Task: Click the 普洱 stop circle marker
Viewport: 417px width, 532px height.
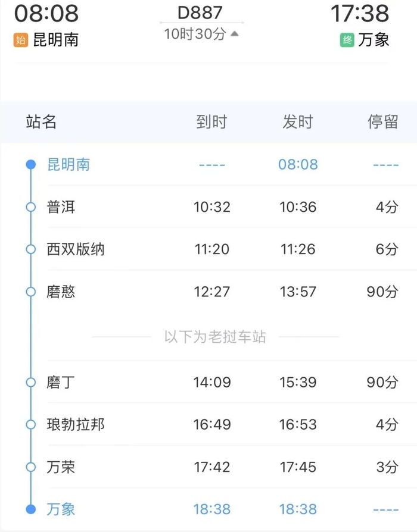Action: 31,207
